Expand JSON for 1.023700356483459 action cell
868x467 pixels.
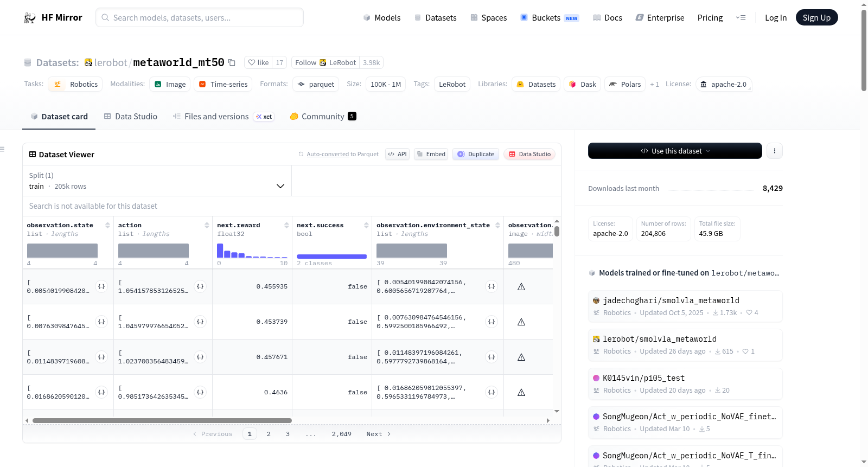(200, 357)
